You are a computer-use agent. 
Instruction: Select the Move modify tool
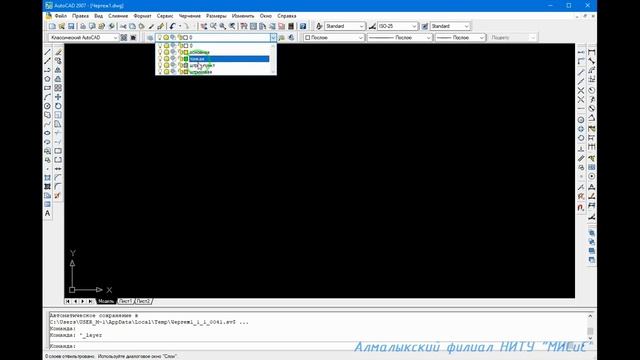pyautogui.click(x=58, y=97)
